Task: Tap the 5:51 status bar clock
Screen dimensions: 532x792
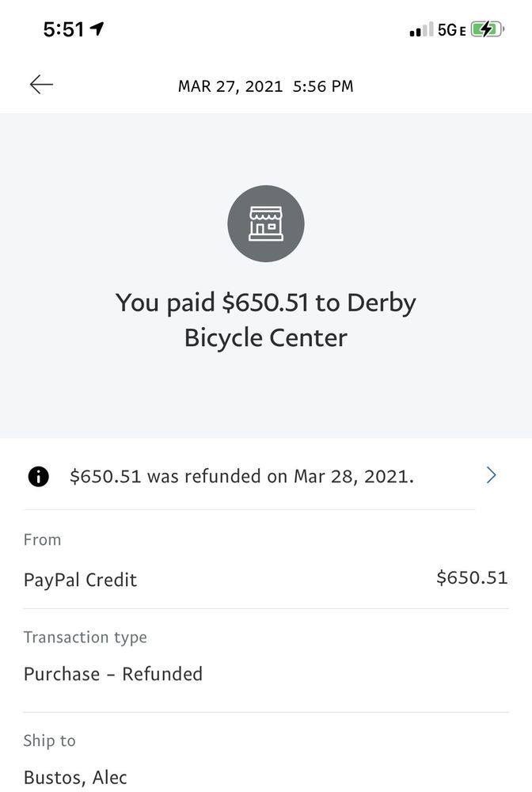Action: click(63, 30)
